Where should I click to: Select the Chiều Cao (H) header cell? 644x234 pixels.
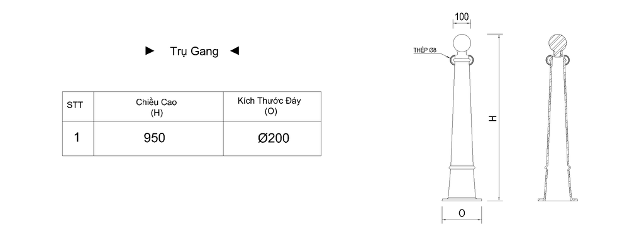click(x=158, y=106)
